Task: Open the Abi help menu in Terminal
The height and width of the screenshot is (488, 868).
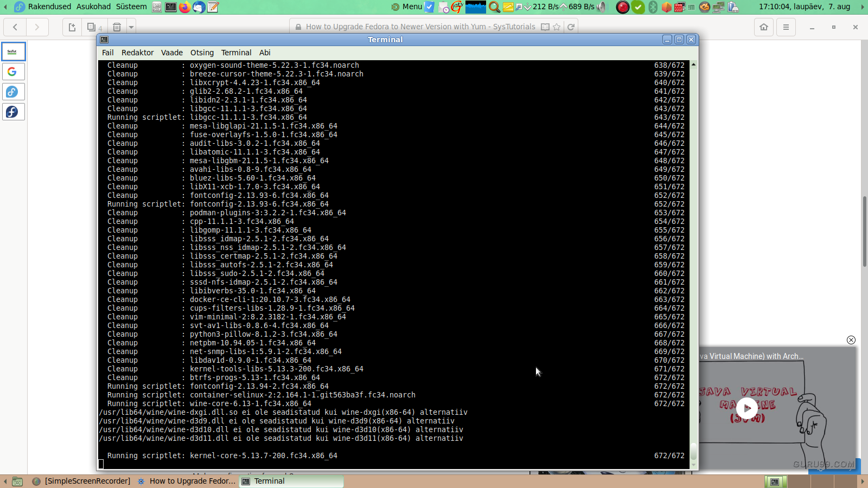Action: 265,53
